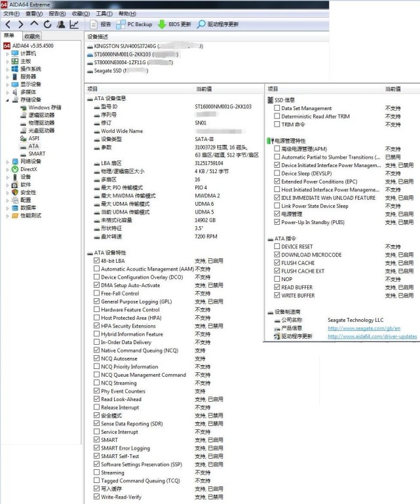Switch to the 菜单 tab
Image resolution: width=420 pixels, height=504 pixels.
[x=9, y=35]
